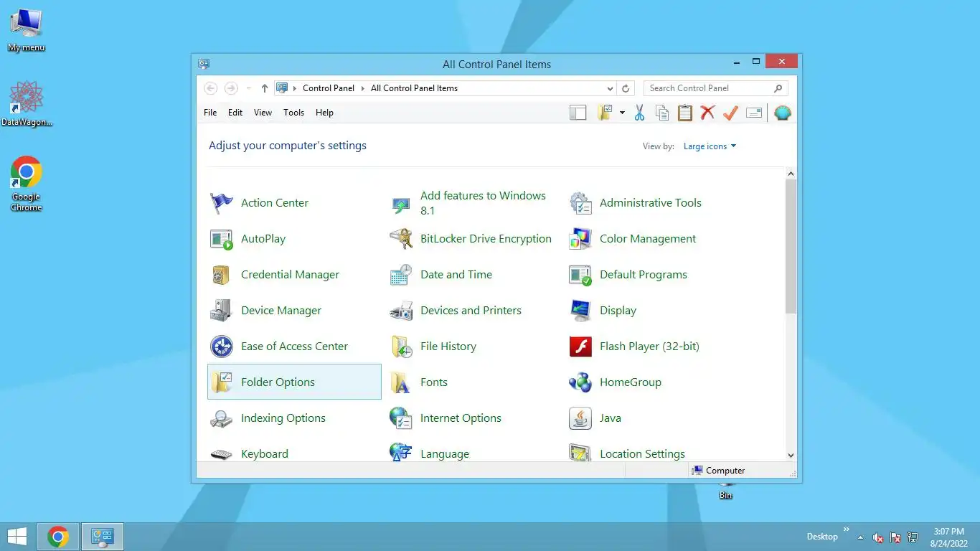Click the Copy toolbar icon
Image resolution: width=980 pixels, height=551 pixels.
(662, 113)
